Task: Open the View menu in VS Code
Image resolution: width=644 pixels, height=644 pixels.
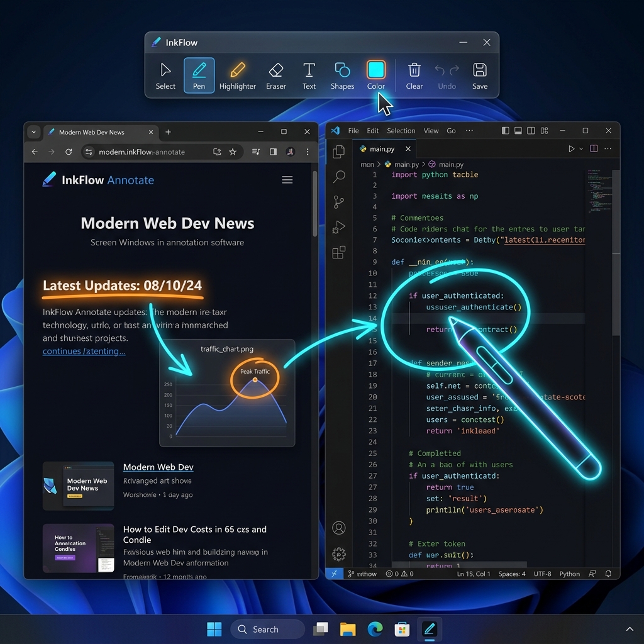Action: coord(431,131)
